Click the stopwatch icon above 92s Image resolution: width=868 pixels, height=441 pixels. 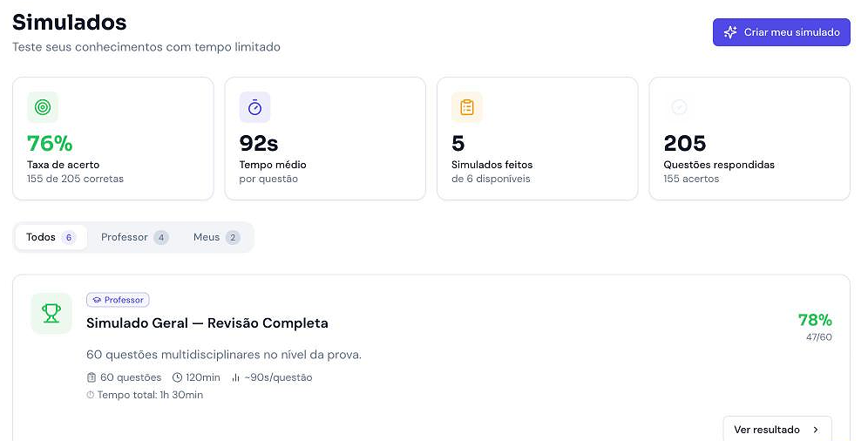(254, 107)
